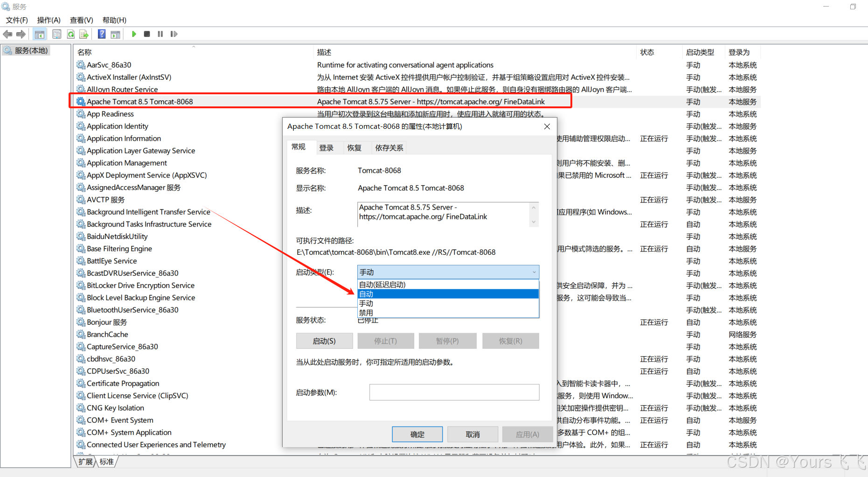
Task: Click the gear icon of AarSvc_86a30
Action: pos(81,65)
